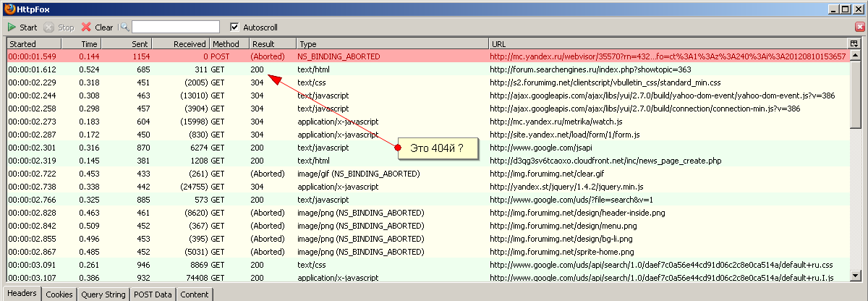Sort requests by the Result column header
Viewport: 868px width, 301px height.
271,44
